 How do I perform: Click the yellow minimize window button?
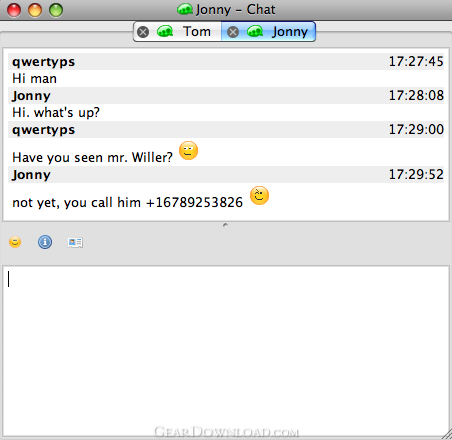[35, 10]
